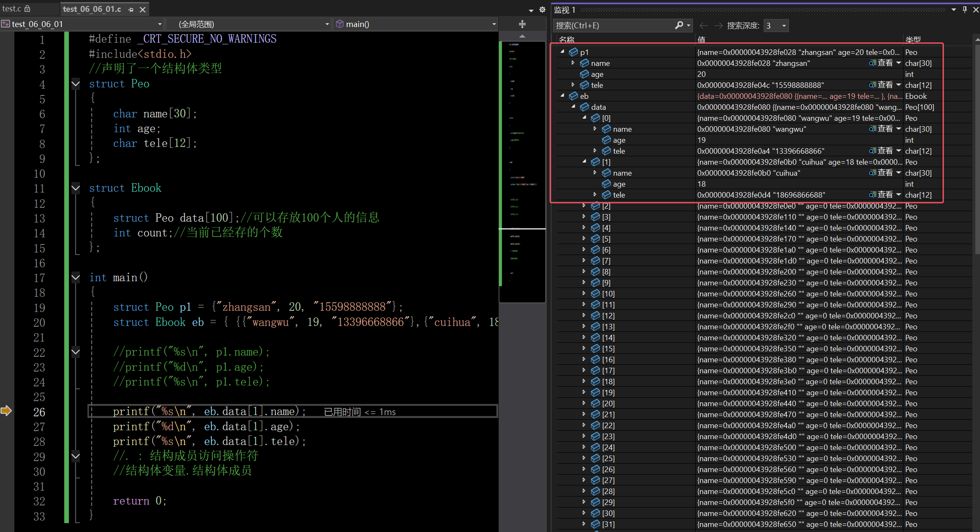Click the search back arrow in watch panel

pos(704,25)
